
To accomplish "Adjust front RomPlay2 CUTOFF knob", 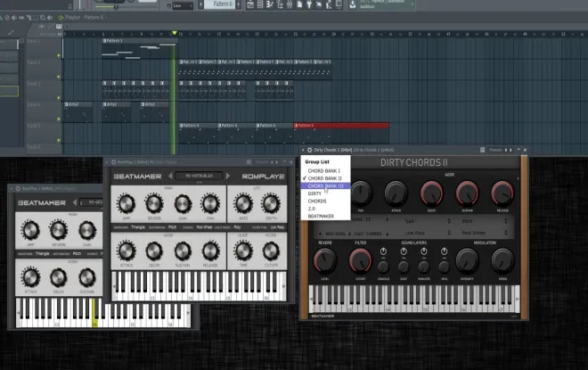I will click(271, 251).
